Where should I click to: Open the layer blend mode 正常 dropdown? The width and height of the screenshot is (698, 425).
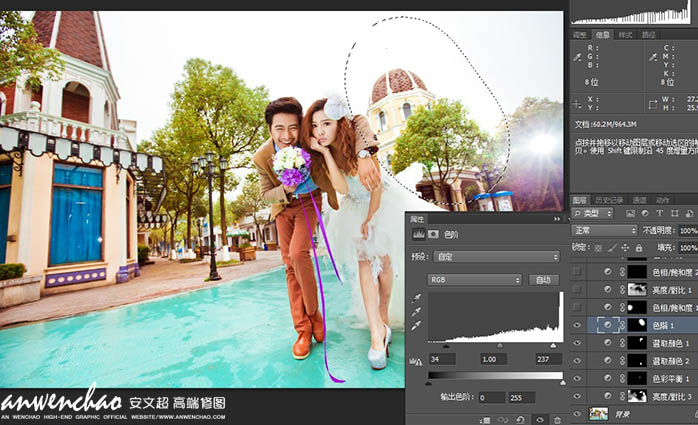604,231
